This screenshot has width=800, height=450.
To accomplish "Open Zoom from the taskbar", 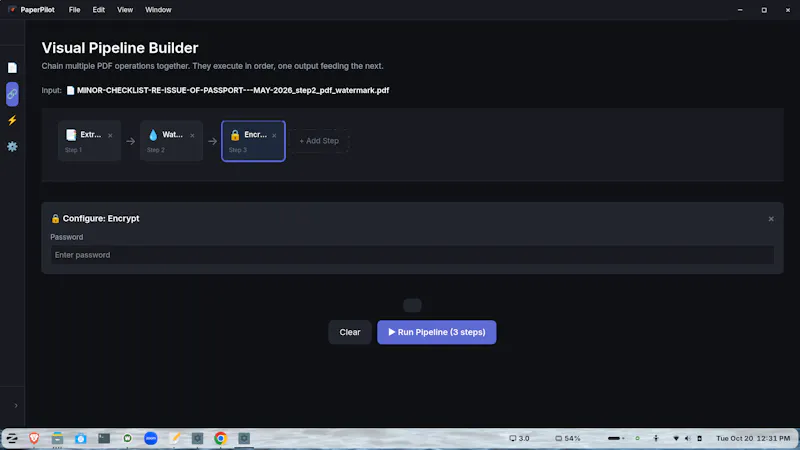I will 151,438.
